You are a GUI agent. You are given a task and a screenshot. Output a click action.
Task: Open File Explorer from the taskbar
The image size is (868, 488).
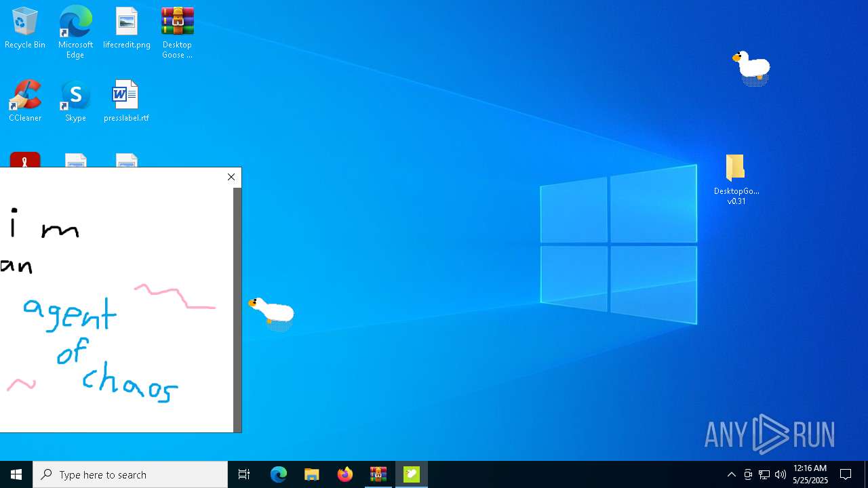(312, 474)
